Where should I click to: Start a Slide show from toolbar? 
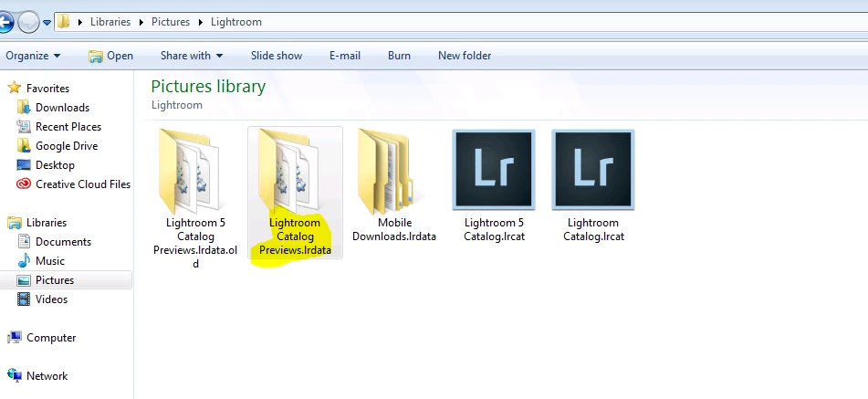click(277, 56)
